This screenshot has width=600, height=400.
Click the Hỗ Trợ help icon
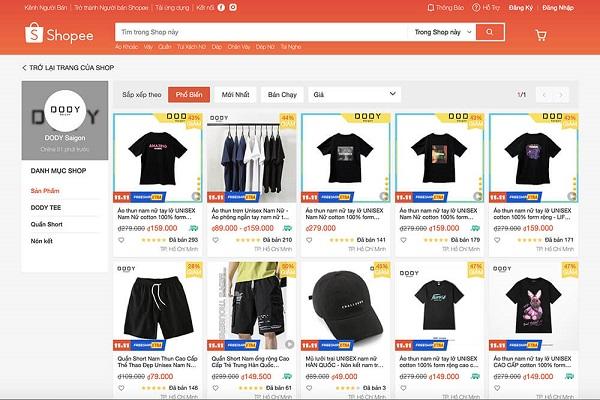(476, 8)
